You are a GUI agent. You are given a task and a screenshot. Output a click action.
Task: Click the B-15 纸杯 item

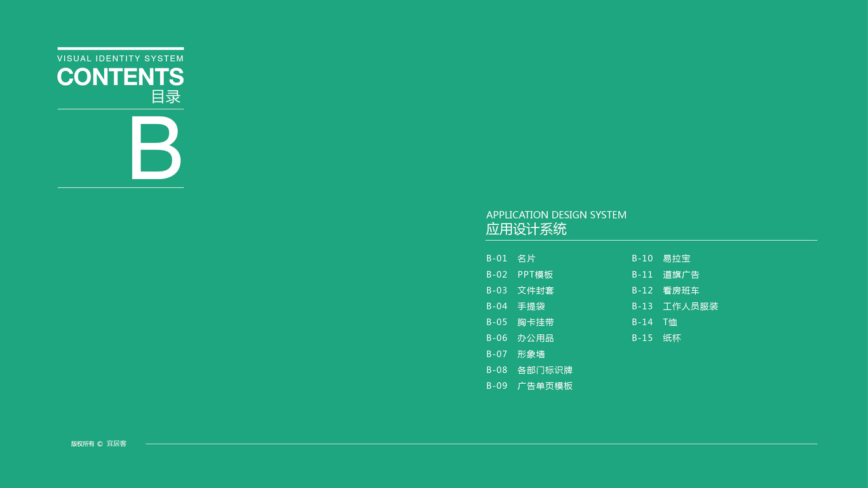(656, 338)
